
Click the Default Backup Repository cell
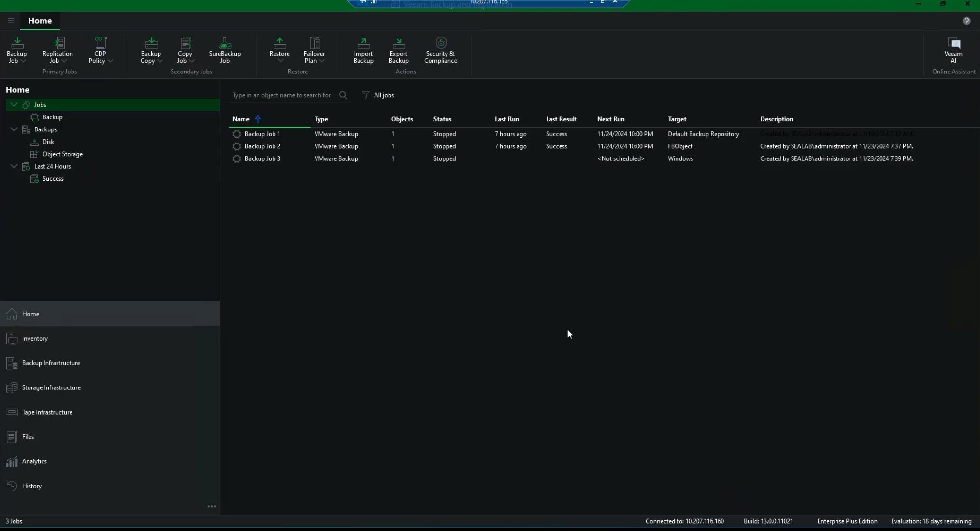[x=703, y=134]
